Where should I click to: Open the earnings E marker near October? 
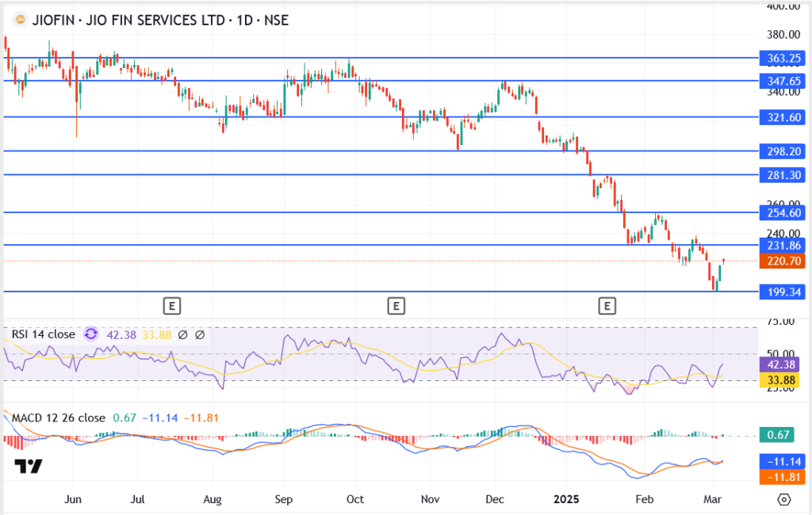tap(395, 304)
